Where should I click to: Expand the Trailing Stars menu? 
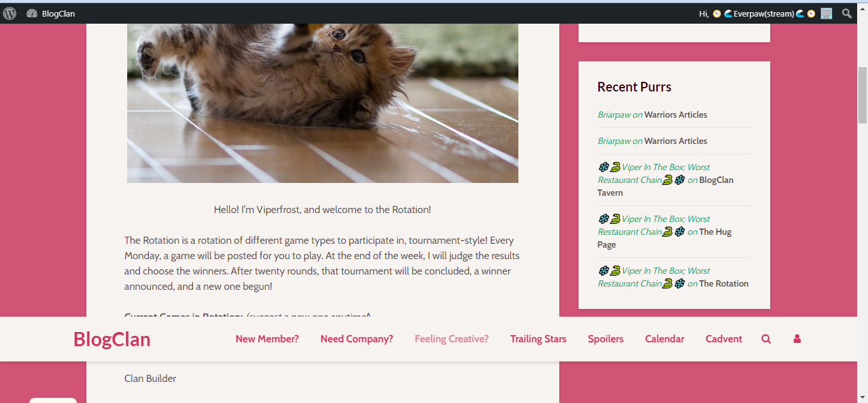(538, 339)
